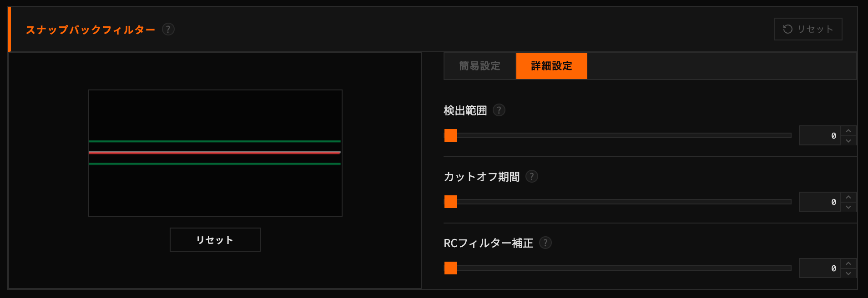This screenshot has height=298, width=868.
Task: Decrease 検出範囲 value with down arrow
Action: coord(848,141)
